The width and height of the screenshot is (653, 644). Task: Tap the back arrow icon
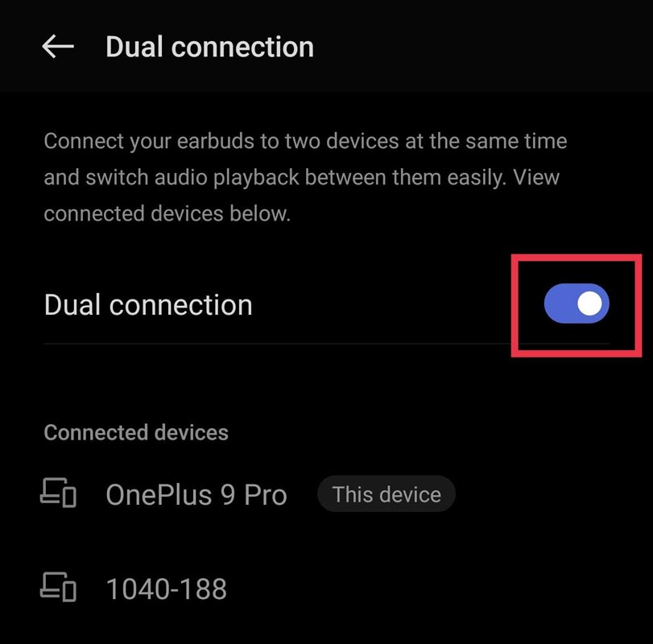(x=58, y=46)
